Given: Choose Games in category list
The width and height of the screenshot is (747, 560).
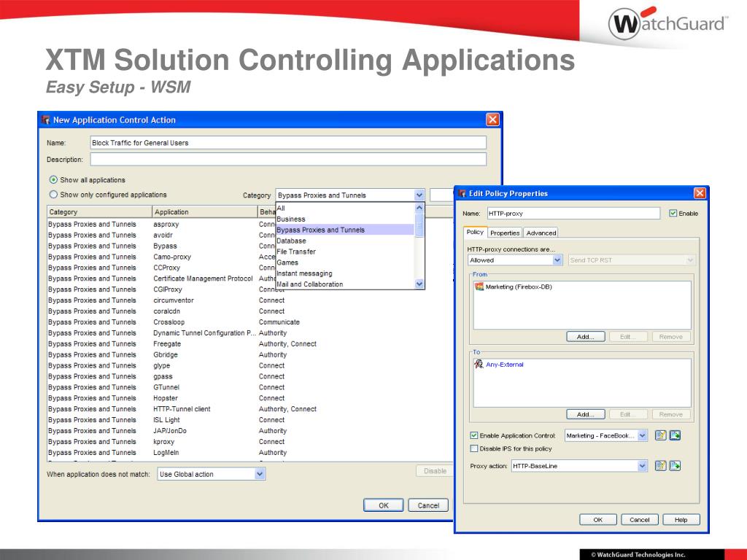Looking at the screenshot, I should coord(345,262).
